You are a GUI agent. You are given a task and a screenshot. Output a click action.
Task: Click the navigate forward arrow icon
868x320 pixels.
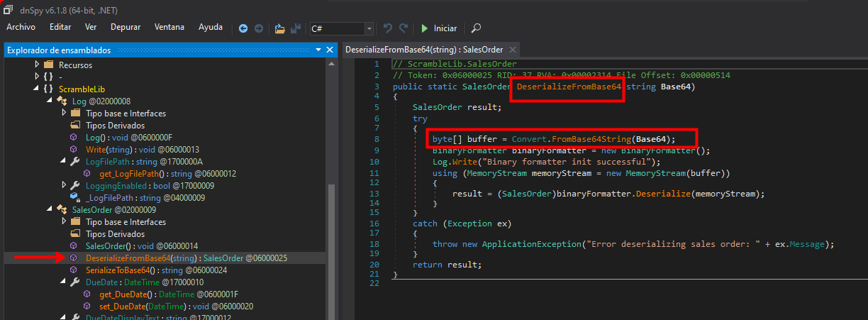(259, 28)
